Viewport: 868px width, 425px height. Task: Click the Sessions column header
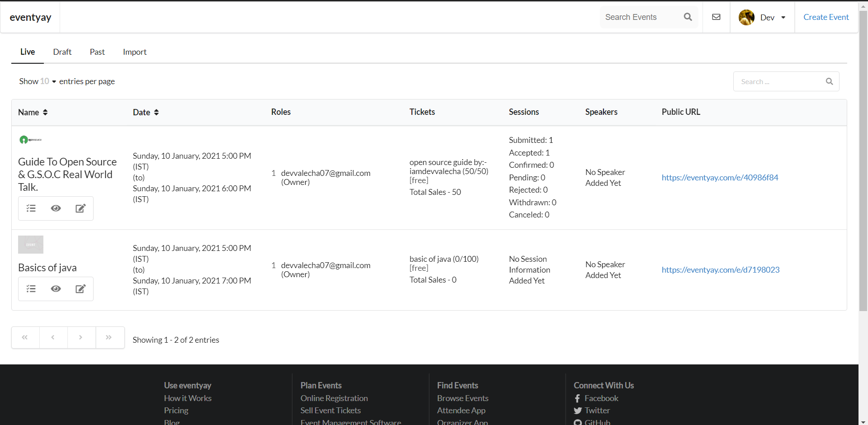tap(524, 112)
